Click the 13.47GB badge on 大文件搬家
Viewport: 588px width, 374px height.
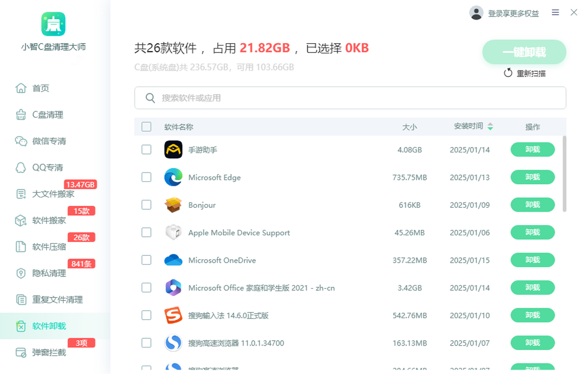[80, 185]
